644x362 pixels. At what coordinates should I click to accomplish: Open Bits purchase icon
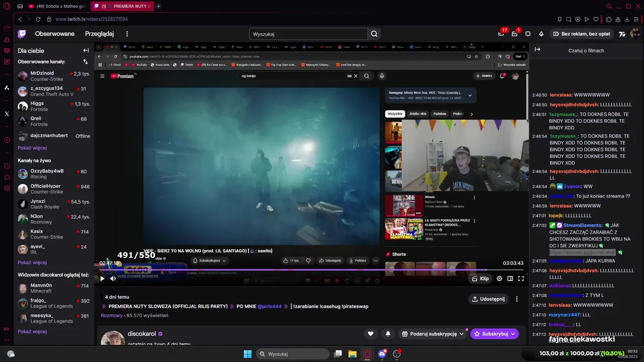[541, 34]
